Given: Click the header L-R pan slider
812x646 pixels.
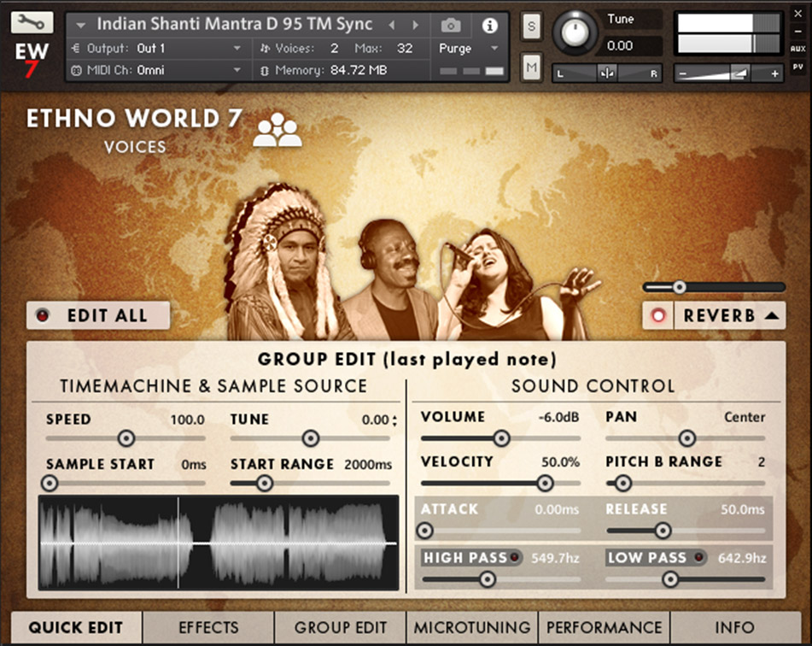Looking at the screenshot, I should pos(607,73).
